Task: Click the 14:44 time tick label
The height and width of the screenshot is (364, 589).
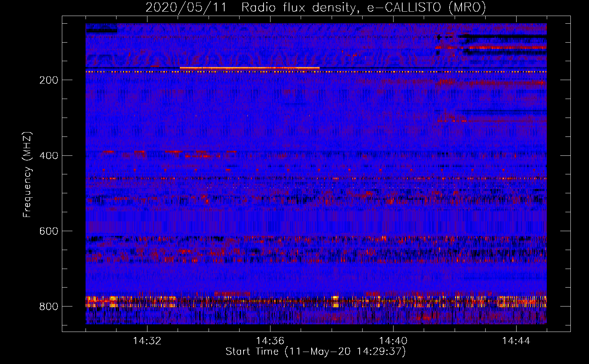Action: click(x=516, y=341)
